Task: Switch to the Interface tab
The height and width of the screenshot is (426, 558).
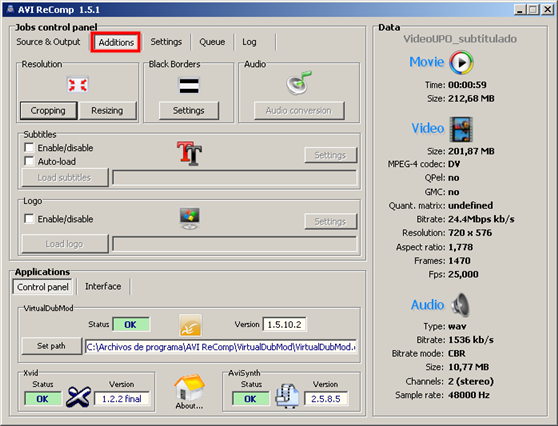Action: (103, 286)
